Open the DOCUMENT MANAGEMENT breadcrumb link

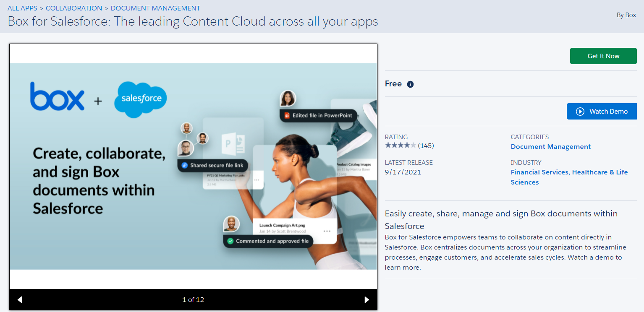[x=155, y=8]
